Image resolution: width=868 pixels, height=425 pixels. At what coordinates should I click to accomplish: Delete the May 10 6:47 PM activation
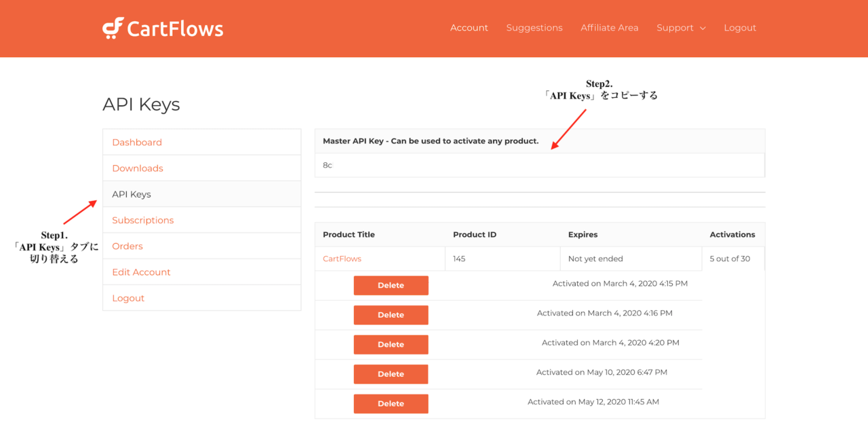point(391,374)
